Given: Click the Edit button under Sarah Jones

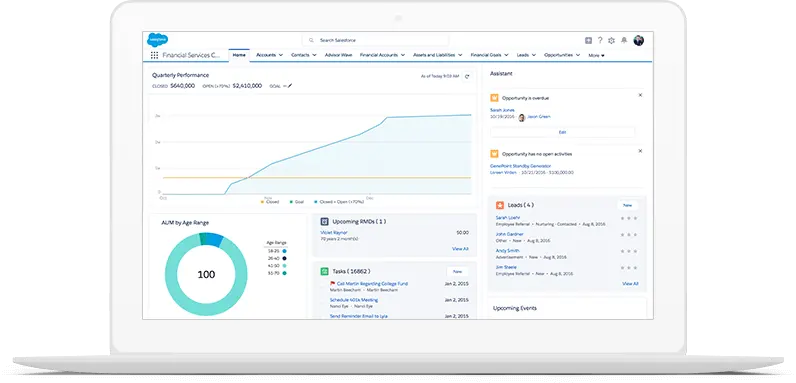Looking at the screenshot, I should coord(562,132).
